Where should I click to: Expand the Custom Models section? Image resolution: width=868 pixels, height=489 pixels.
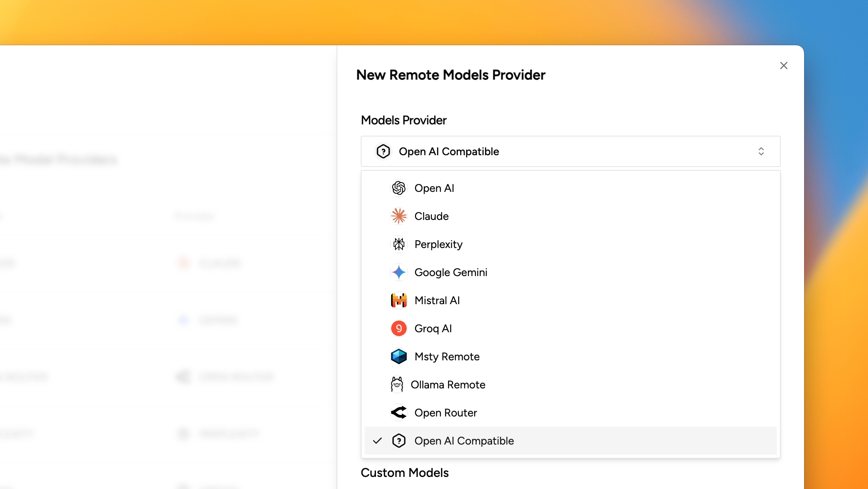[x=405, y=473]
